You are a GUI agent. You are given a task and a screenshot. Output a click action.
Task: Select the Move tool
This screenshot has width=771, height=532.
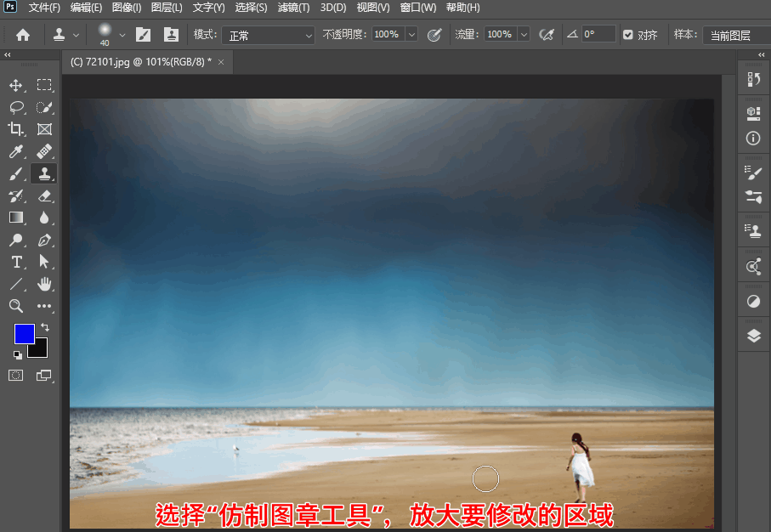(x=16, y=85)
